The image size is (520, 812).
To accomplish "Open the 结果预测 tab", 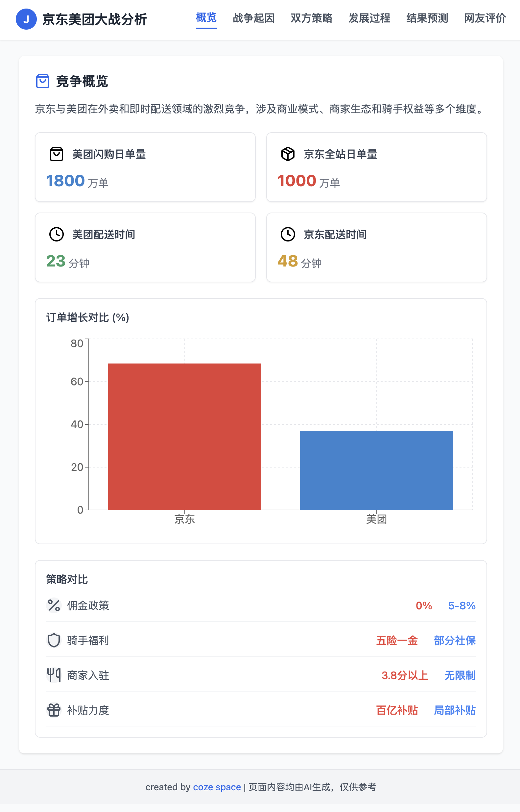I will click(427, 18).
